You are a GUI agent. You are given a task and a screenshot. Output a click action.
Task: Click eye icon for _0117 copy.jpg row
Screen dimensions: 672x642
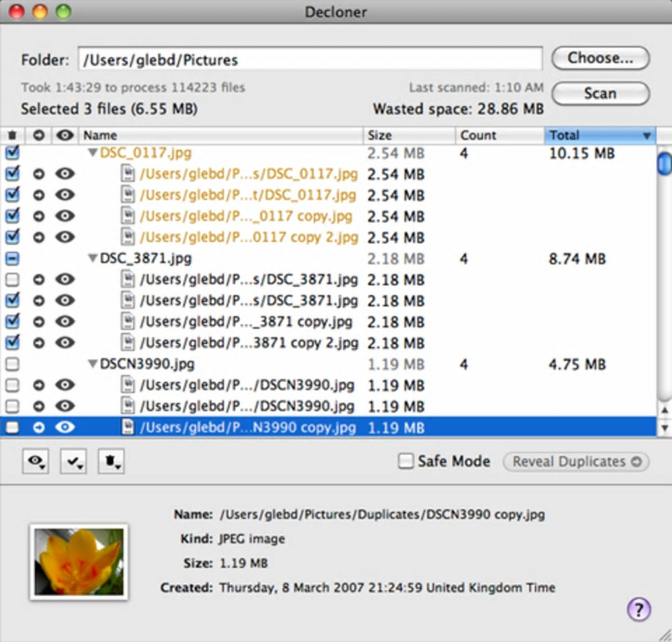tap(65, 215)
